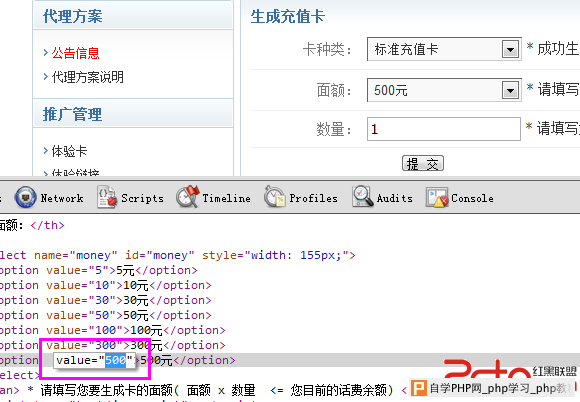Screen dimensions: 580x402
Task: Open the Timeline panel icon
Action: pos(188,197)
